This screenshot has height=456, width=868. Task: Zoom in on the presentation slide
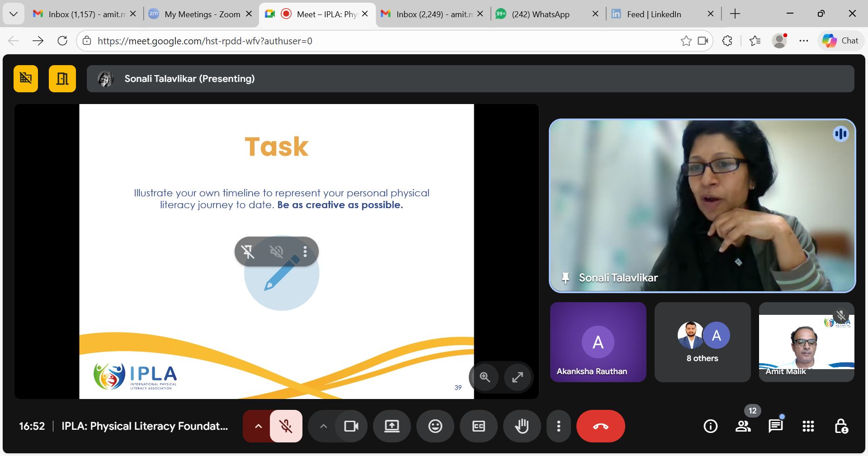point(485,377)
